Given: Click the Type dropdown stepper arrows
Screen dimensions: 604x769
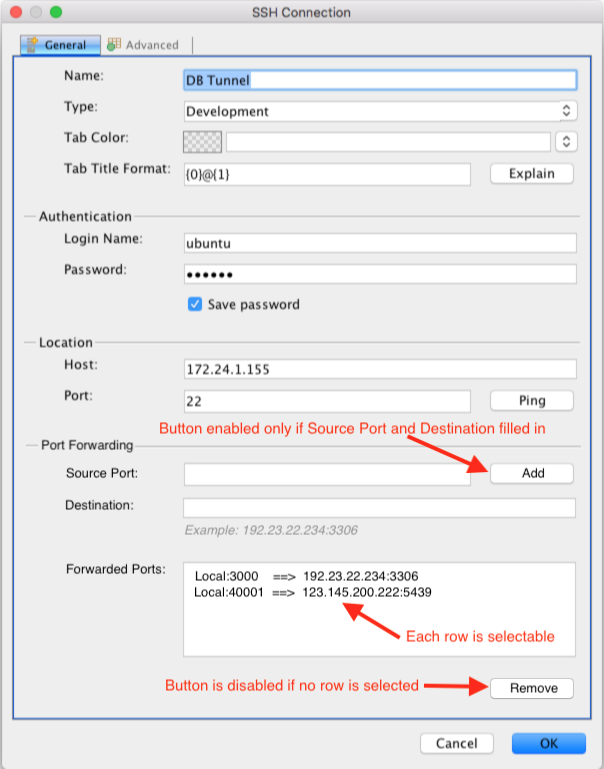Looking at the screenshot, I should coord(566,111).
